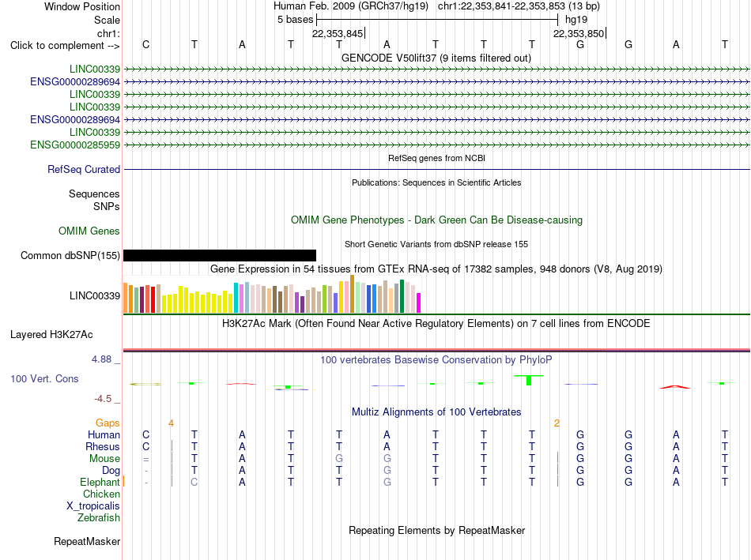Click the tall green PhyloP conservation bar

529,380
